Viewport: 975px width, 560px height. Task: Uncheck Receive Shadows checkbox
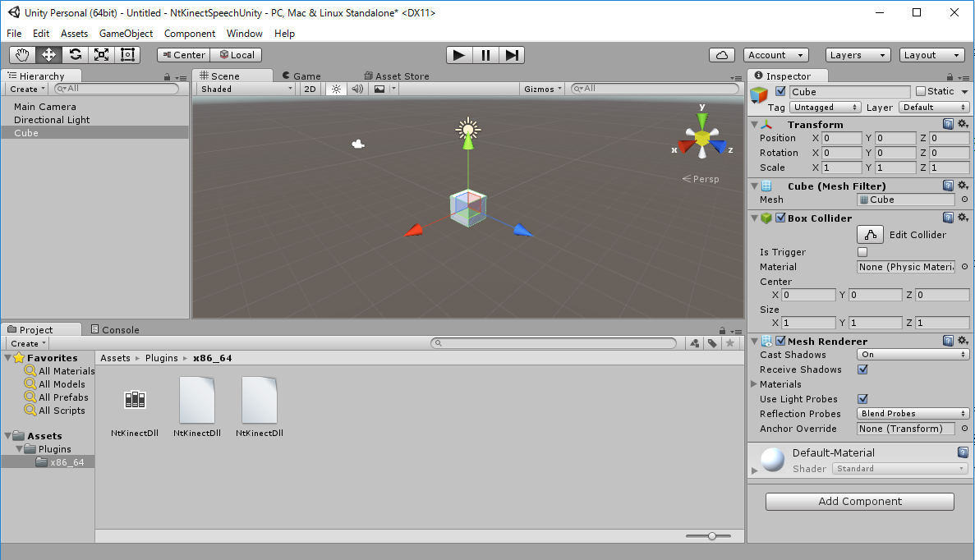pyautogui.click(x=862, y=370)
